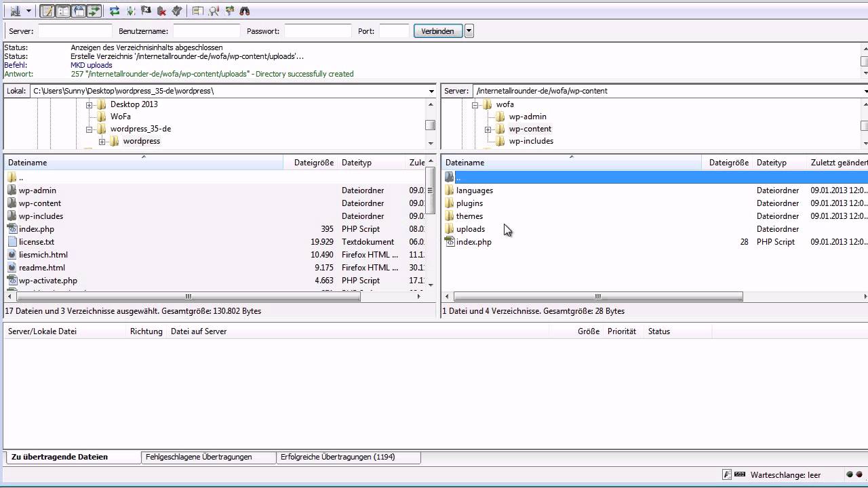Click the Server/Lokale Datei queue column header
Viewport: 868px width, 488px height.
pyautogui.click(x=66, y=331)
